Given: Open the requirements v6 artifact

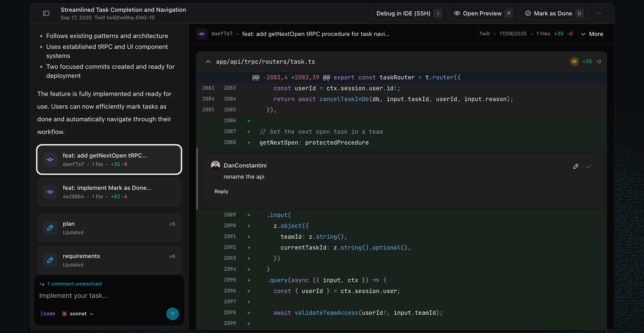Looking at the screenshot, I should [109, 260].
